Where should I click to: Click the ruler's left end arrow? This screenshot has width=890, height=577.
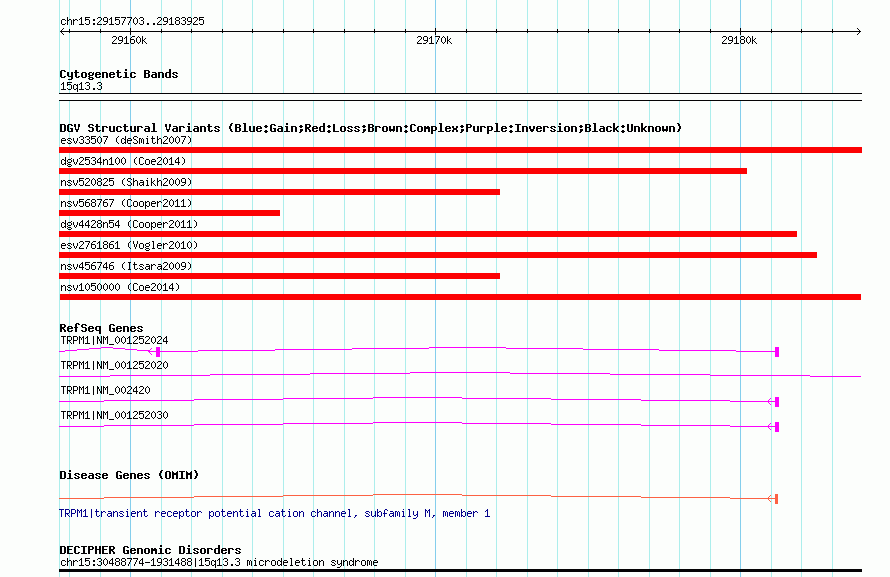click(62, 31)
